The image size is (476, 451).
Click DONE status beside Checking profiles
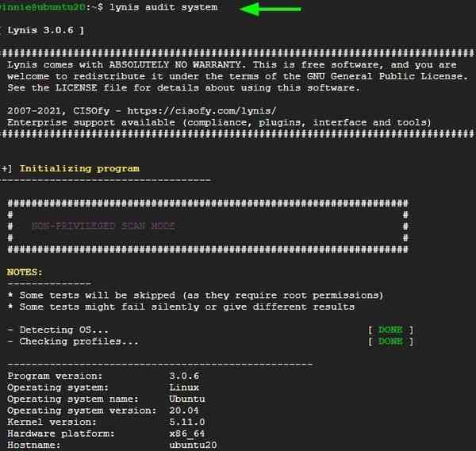coord(390,341)
